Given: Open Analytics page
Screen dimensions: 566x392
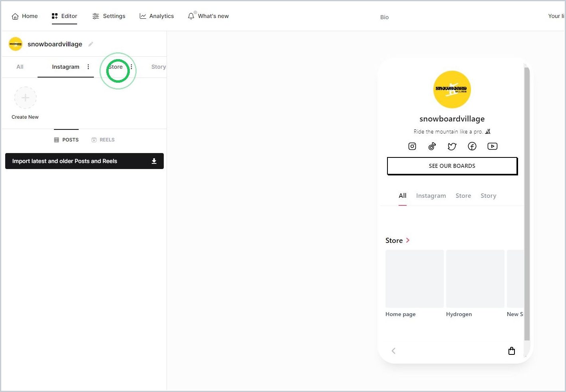Looking at the screenshot, I should pos(157,16).
